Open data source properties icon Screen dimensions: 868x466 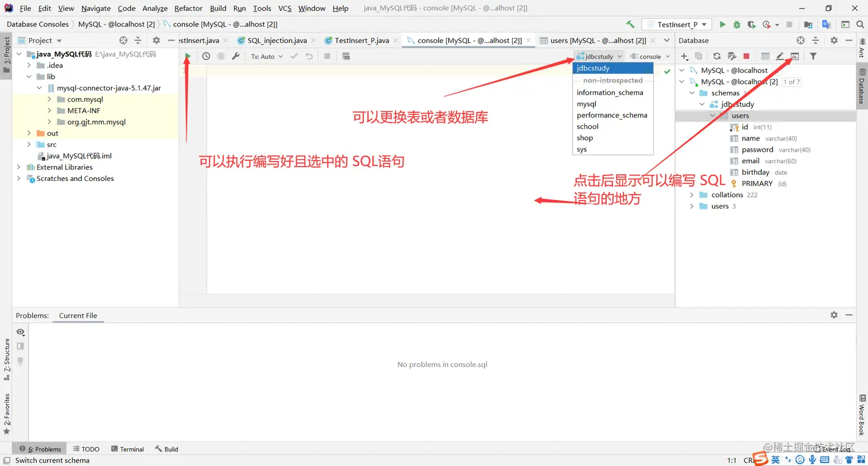(x=732, y=56)
